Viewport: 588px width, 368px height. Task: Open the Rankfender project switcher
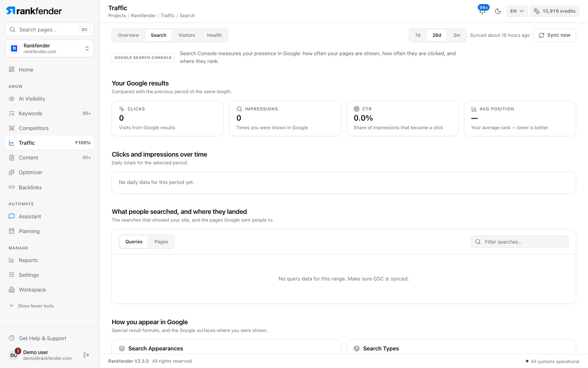49,48
